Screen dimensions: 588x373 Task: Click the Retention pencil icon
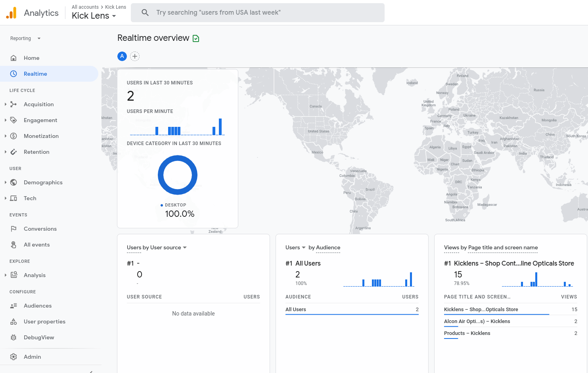(13, 152)
